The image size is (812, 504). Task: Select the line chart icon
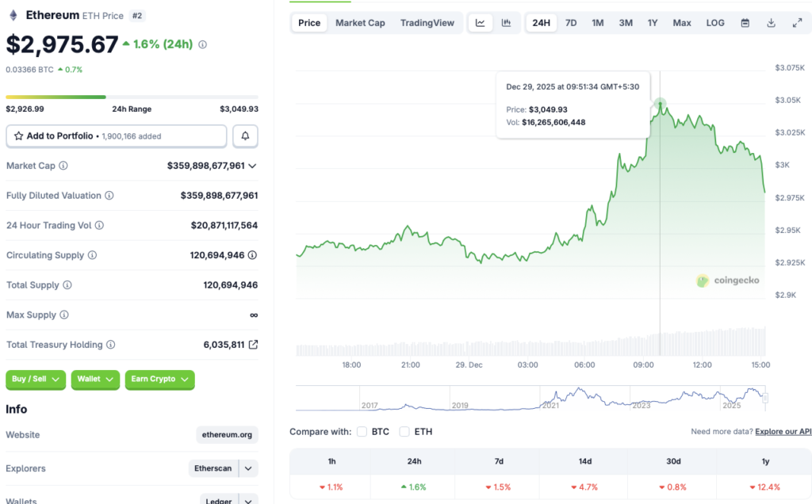pyautogui.click(x=480, y=23)
